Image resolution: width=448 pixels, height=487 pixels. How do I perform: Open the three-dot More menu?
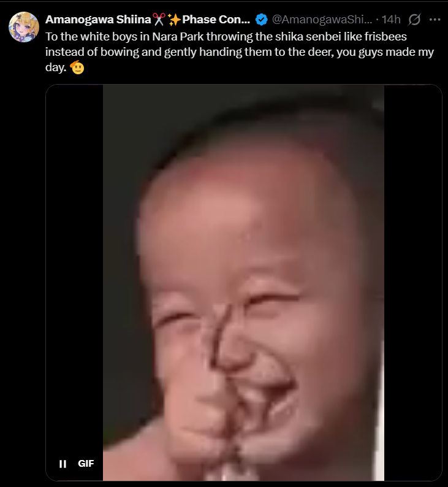coord(435,20)
